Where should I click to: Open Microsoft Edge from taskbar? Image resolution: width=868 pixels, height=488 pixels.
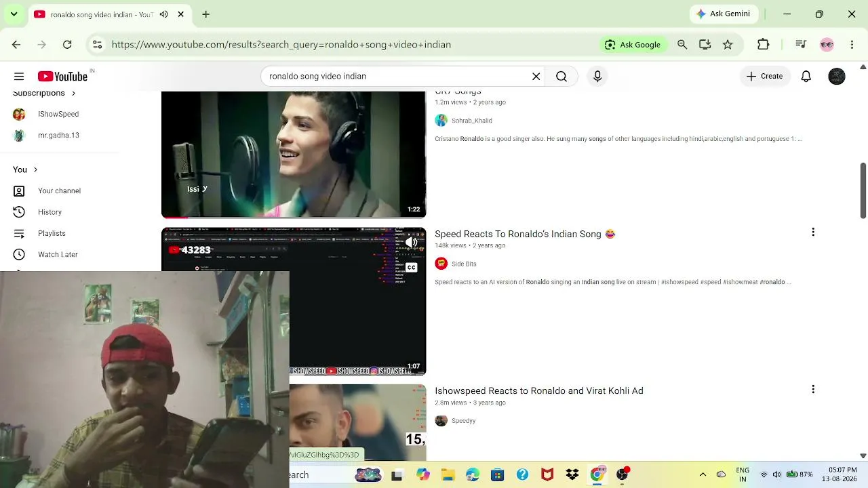473,475
